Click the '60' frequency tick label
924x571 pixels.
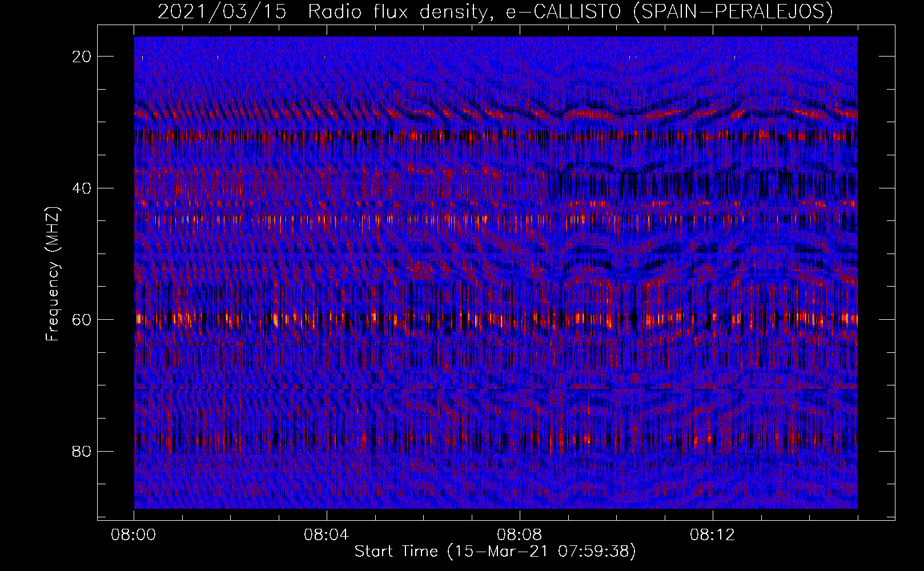82,319
